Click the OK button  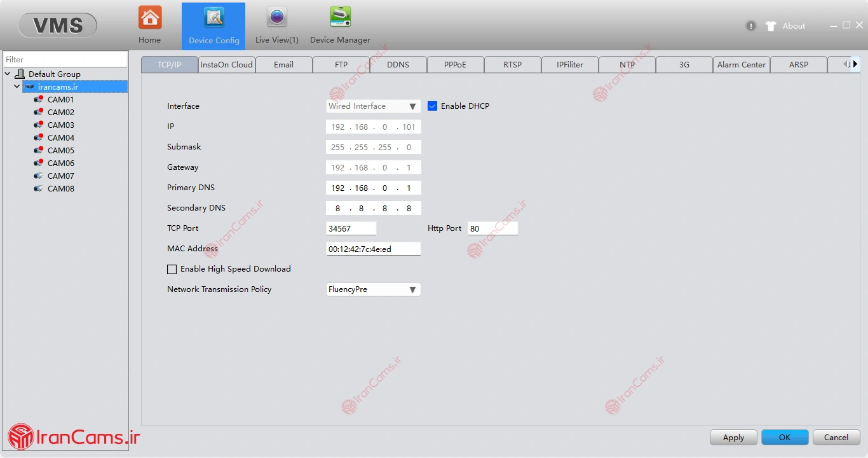coord(785,437)
